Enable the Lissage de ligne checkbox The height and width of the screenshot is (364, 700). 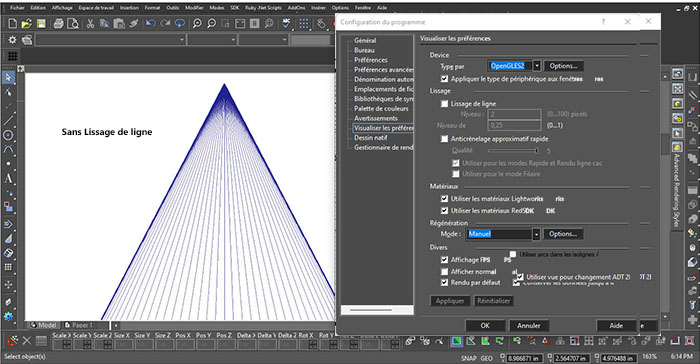[x=444, y=104]
